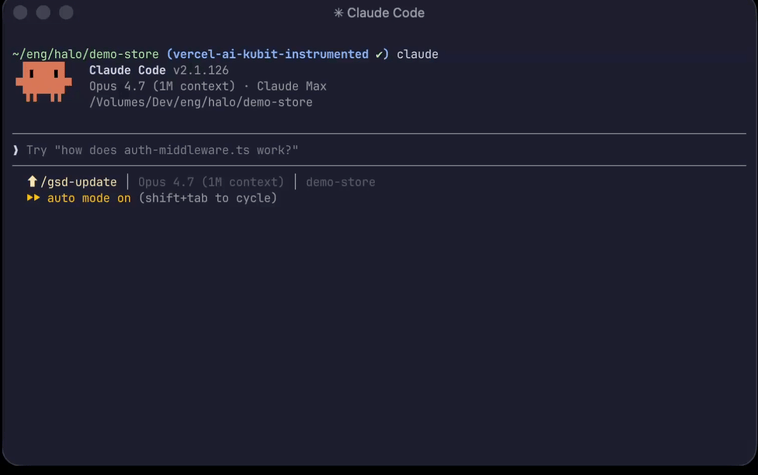The height and width of the screenshot is (475, 758).
Task: Click the version v2.1.126 text
Action: coord(201,71)
